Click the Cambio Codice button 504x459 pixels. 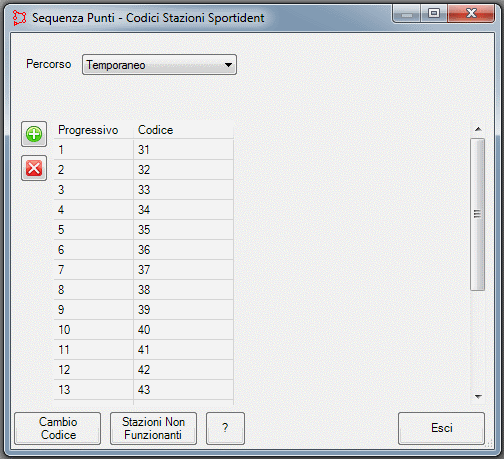(57, 428)
